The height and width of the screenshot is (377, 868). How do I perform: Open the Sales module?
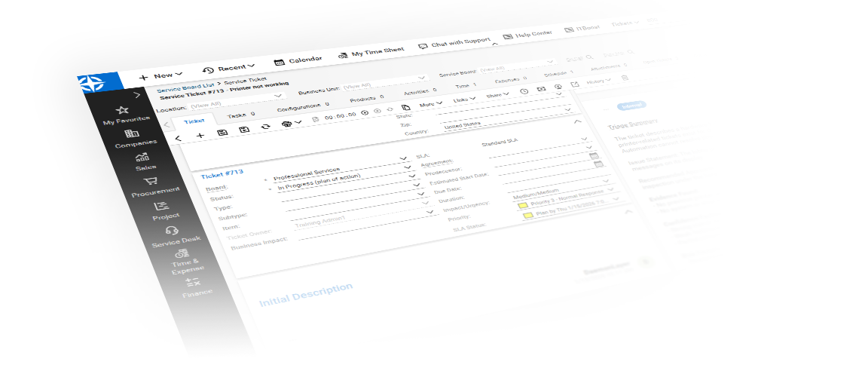144,161
